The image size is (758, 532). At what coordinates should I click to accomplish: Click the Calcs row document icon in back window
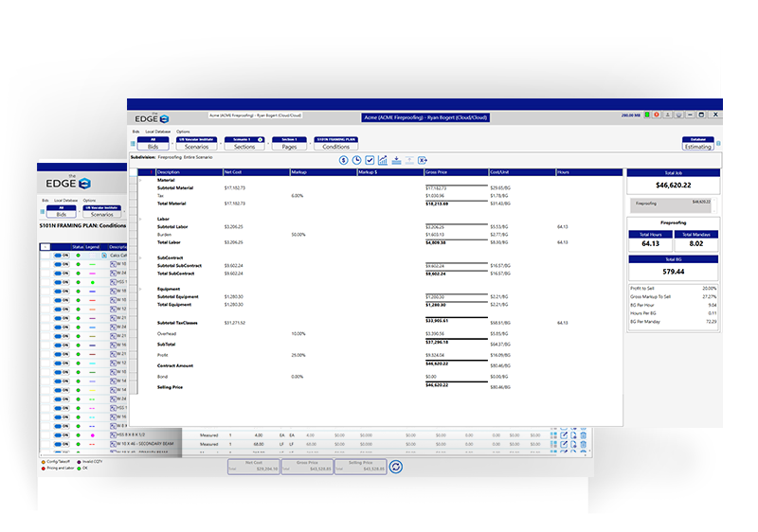(104, 255)
